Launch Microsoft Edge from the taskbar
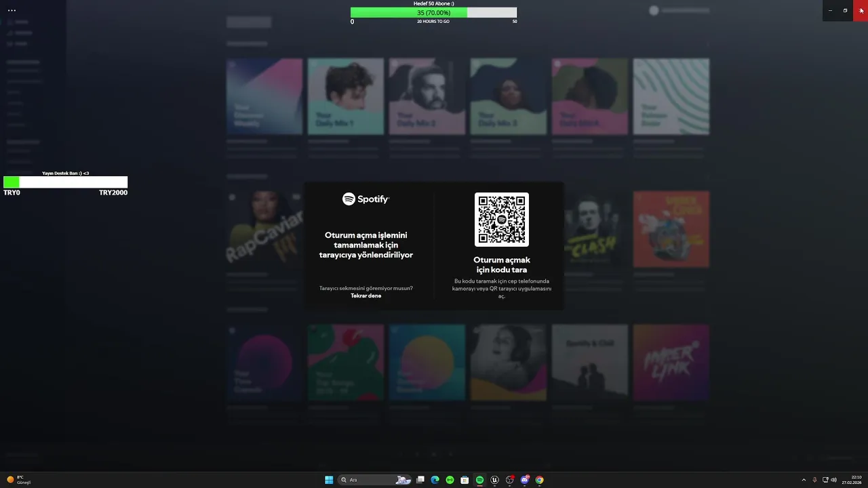This screenshot has width=868, height=488. point(435,480)
